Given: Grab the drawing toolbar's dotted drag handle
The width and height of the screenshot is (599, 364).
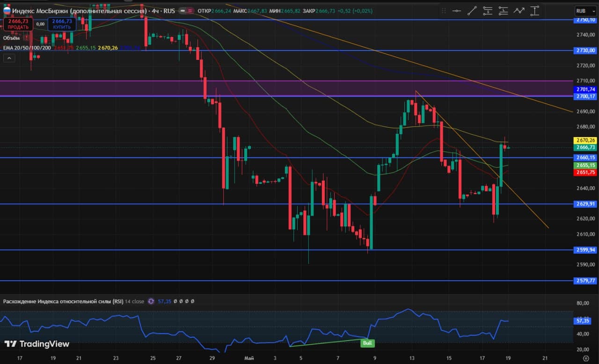Looking at the screenshot, I should 444,11.
